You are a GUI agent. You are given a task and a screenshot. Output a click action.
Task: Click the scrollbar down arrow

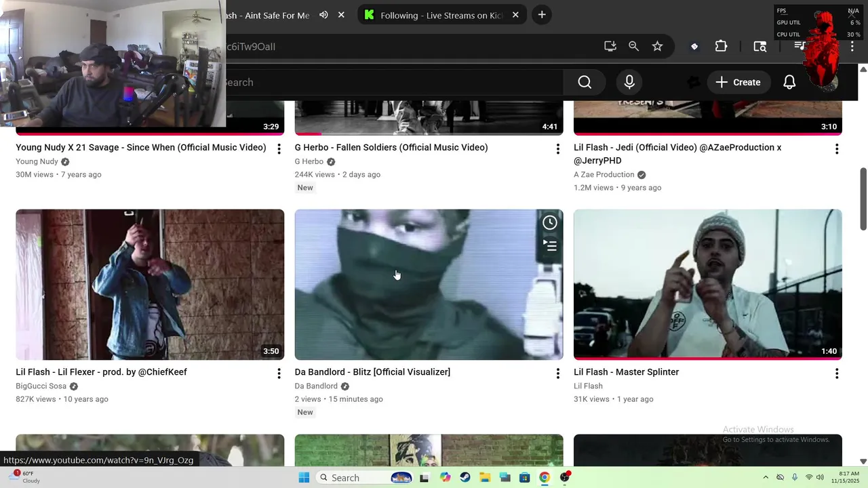(863, 461)
